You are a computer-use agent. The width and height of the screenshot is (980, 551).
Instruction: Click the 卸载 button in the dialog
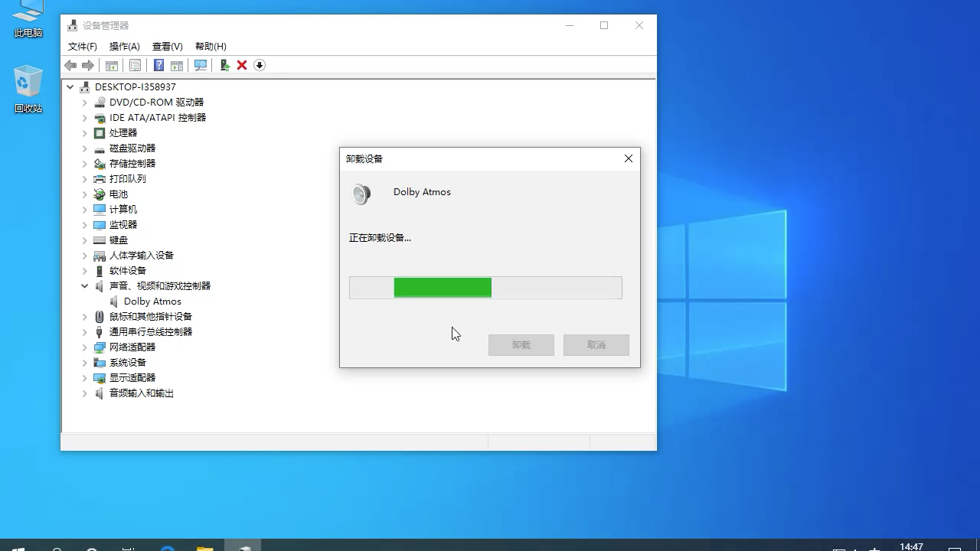point(521,345)
